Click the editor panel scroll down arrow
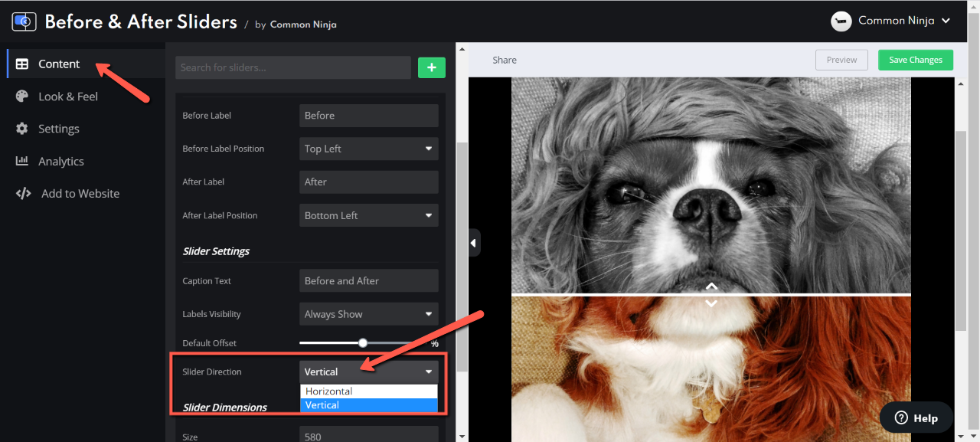This screenshot has width=980, height=442. click(x=462, y=437)
